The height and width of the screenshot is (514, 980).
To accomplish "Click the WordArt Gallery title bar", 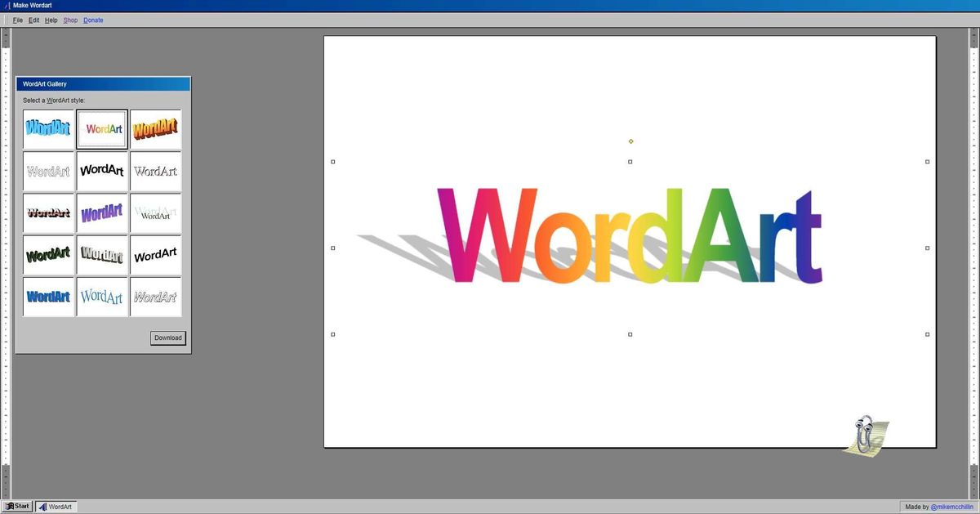I will coord(103,83).
